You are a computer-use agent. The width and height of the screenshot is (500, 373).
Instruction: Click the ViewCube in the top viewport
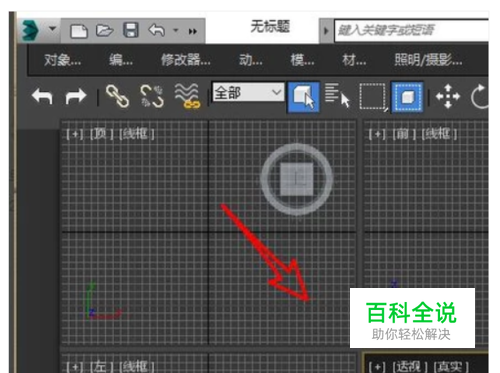[x=297, y=179]
